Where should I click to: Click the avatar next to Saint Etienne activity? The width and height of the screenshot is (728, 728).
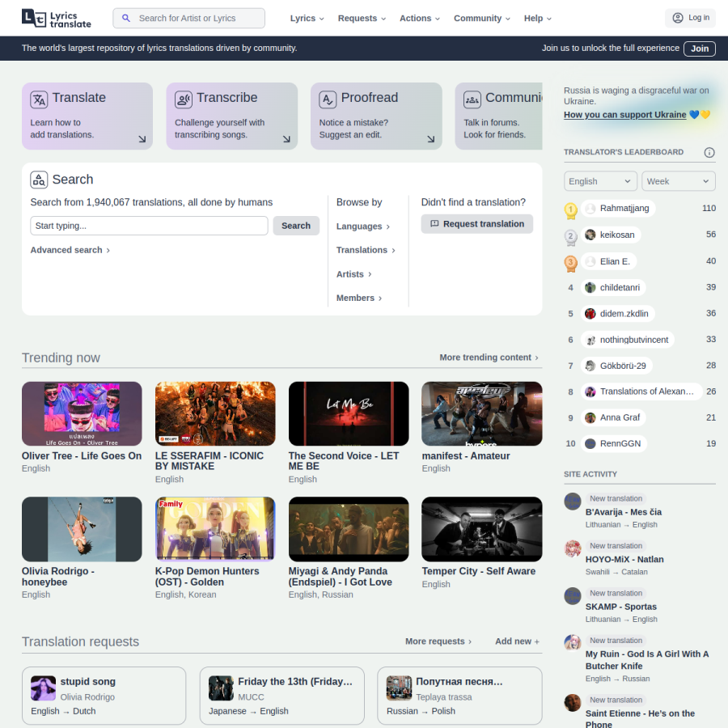(573, 703)
